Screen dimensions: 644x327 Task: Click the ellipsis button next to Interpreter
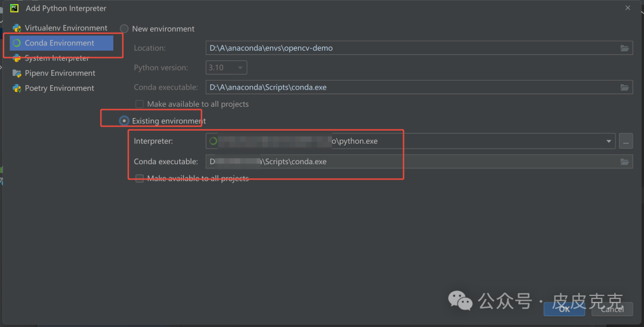coord(626,141)
